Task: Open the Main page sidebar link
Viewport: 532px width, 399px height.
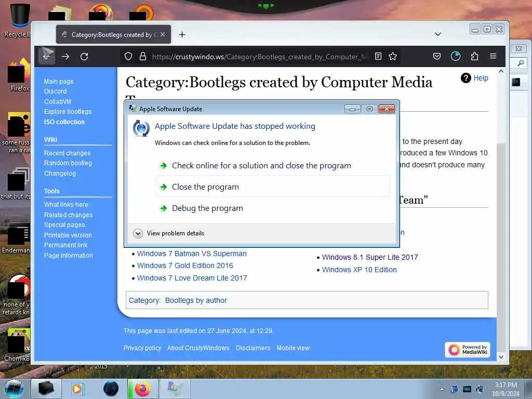Action: click(x=59, y=82)
